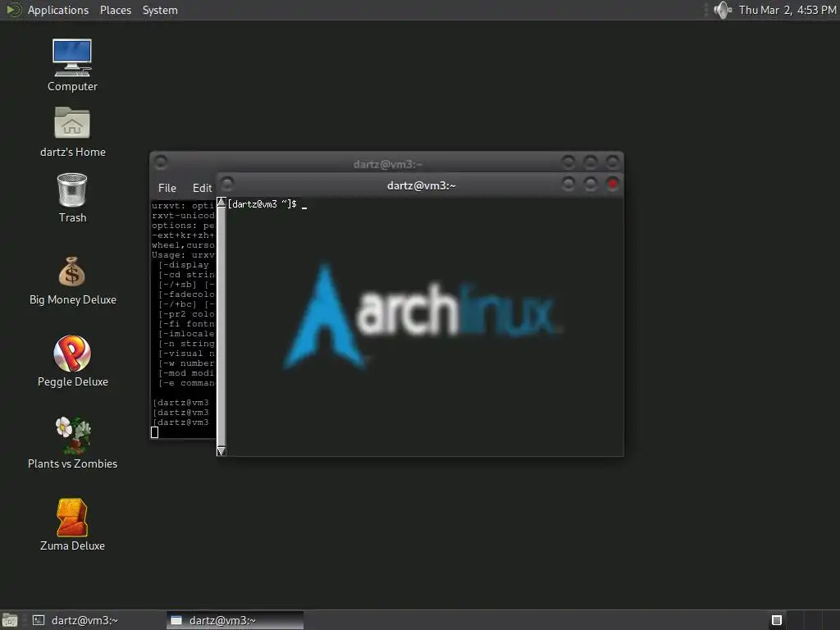Image resolution: width=840 pixels, height=630 pixels.
Task: Switch to second highlighted dartz@vm3:~ taskbar entry
Action: (x=235, y=620)
